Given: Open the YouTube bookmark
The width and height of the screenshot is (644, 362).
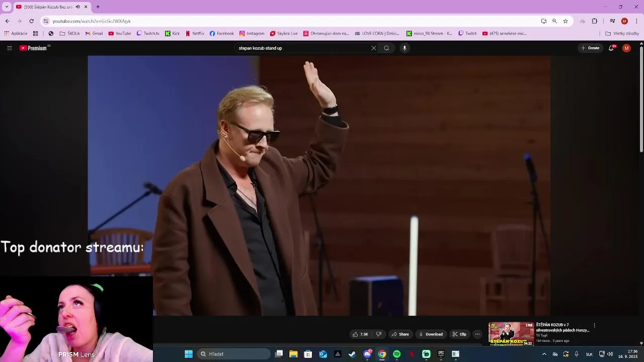Looking at the screenshot, I should [x=120, y=34].
